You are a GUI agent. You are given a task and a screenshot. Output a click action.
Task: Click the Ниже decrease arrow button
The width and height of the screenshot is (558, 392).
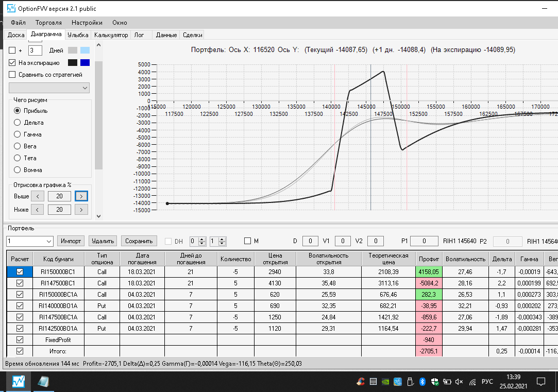pos(38,210)
